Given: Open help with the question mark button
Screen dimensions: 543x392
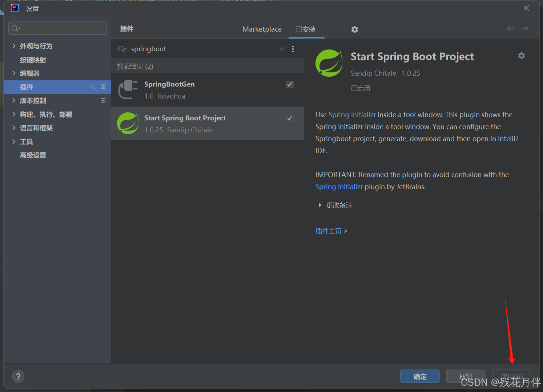Looking at the screenshot, I should pos(18,376).
